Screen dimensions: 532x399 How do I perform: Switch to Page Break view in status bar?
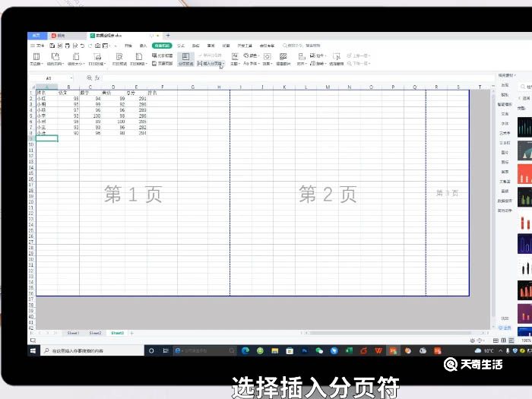tap(503, 340)
